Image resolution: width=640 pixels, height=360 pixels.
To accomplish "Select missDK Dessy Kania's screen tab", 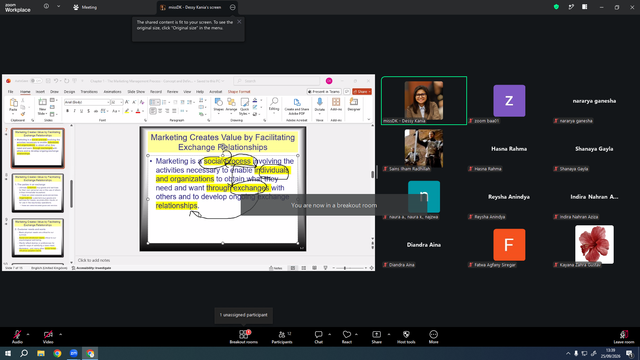I will [194, 7].
